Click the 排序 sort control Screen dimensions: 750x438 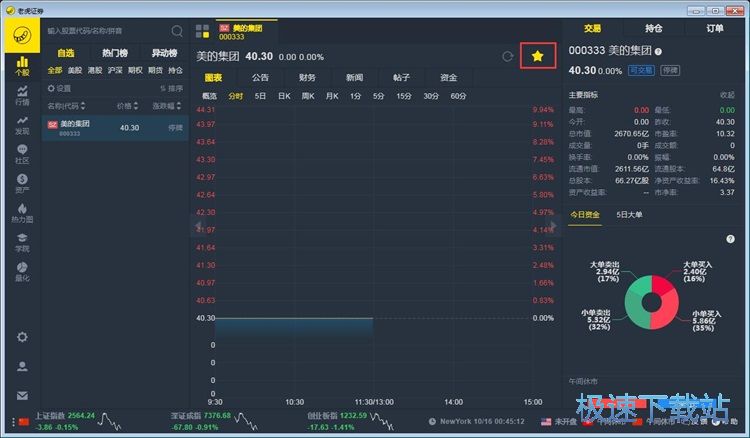coord(171,88)
